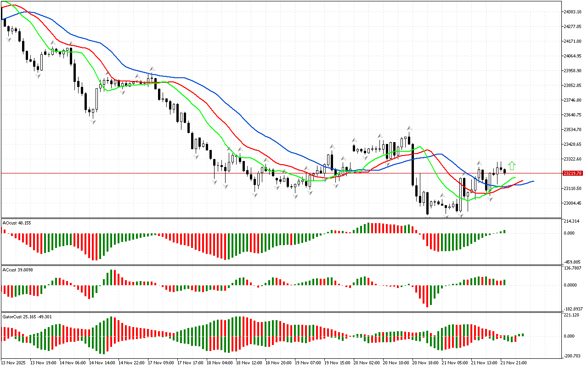Click the 21 Nov 21:00 time axis label
This screenshot has width=588, height=368.
point(513,362)
